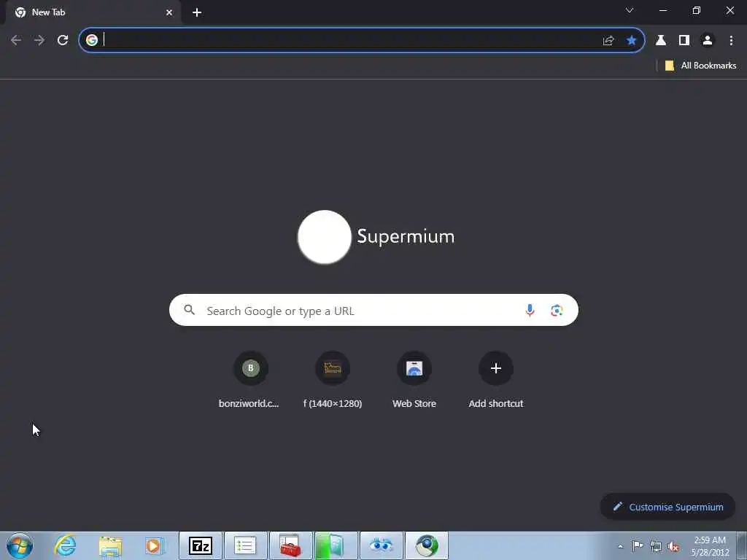Click Show desktop strip after clock
Screen dimensions: 747x560
click(742, 545)
